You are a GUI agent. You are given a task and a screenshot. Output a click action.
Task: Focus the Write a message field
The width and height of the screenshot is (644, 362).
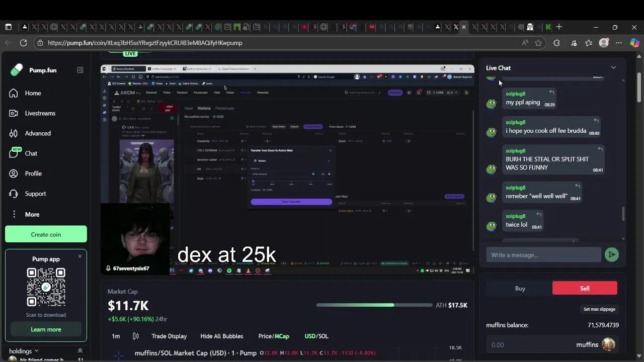coord(543,255)
